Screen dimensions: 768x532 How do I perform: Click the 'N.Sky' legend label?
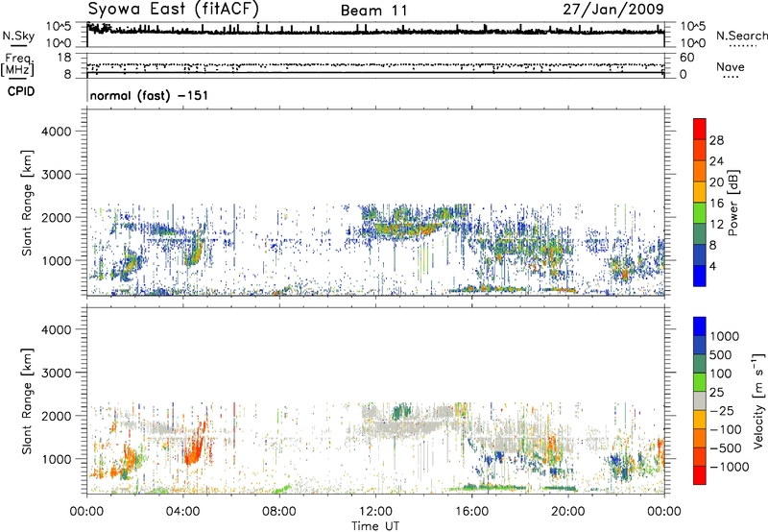pyautogui.click(x=18, y=36)
